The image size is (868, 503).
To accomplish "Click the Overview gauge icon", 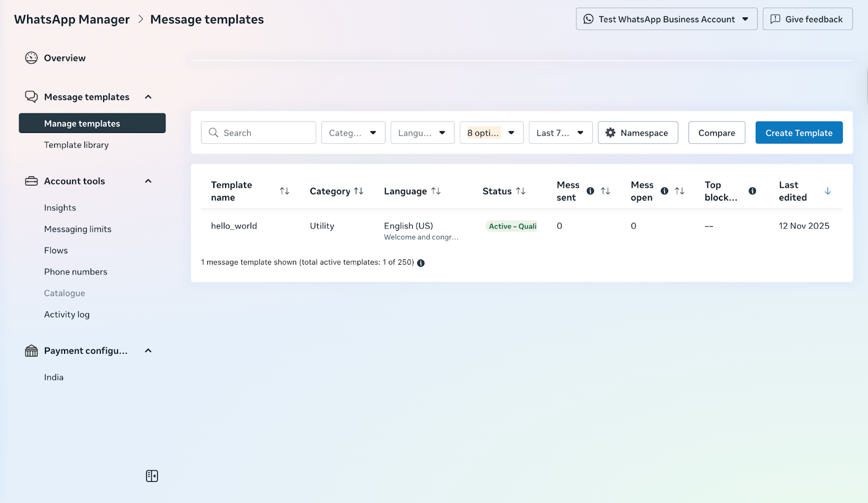I will [x=31, y=58].
